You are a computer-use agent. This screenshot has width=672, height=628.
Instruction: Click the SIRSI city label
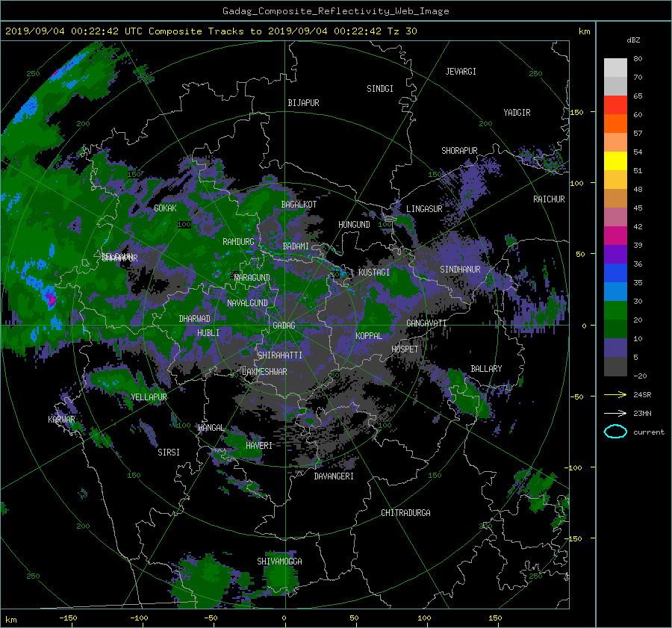[169, 453]
